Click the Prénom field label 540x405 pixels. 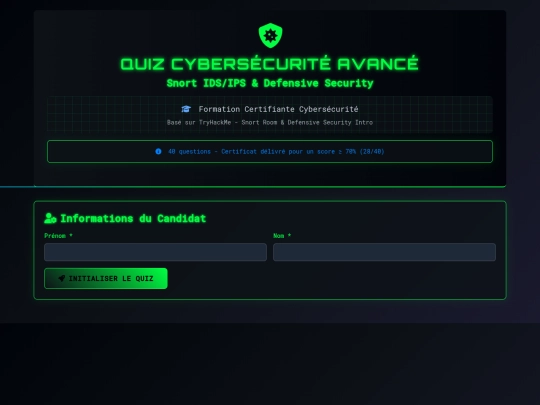(x=55, y=236)
